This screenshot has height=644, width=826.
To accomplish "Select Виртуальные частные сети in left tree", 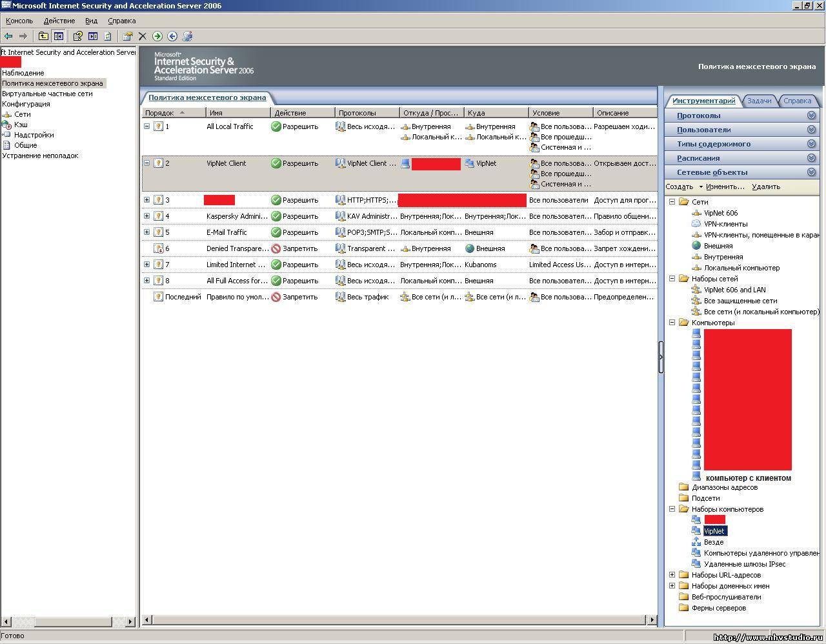I will pyautogui.click(x=47, y=94).
